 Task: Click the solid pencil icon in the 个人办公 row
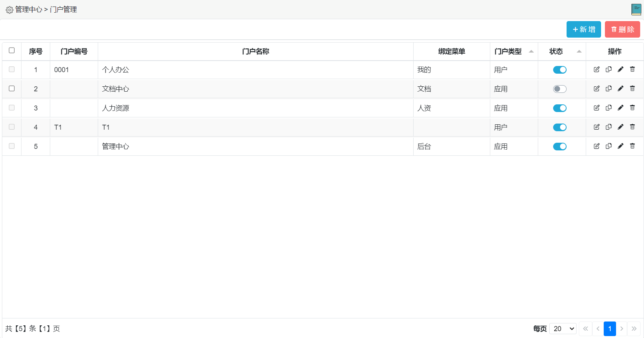(x=621, y=69)
